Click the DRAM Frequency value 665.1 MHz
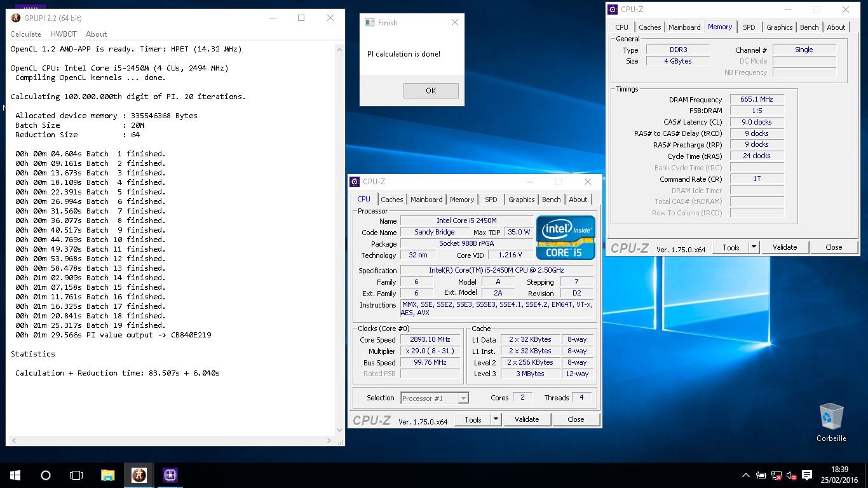This screenshot has height=488, width=868. pos(756,100)
